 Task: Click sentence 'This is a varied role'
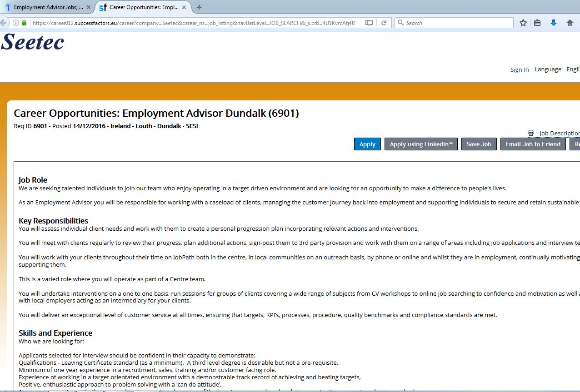[112, 279]
